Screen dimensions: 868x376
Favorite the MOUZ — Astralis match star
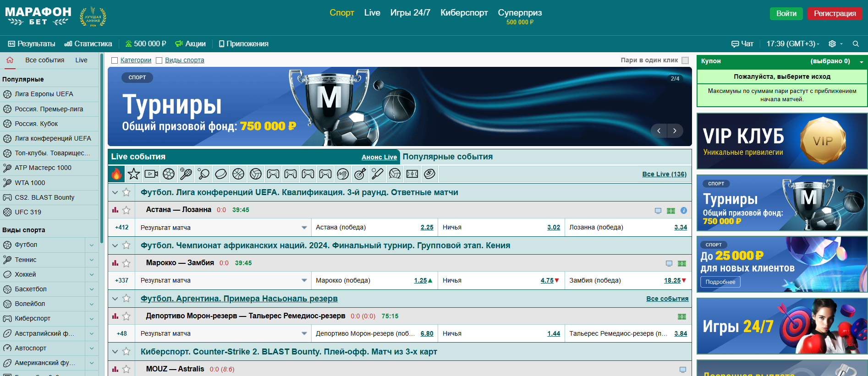[126, 369]
